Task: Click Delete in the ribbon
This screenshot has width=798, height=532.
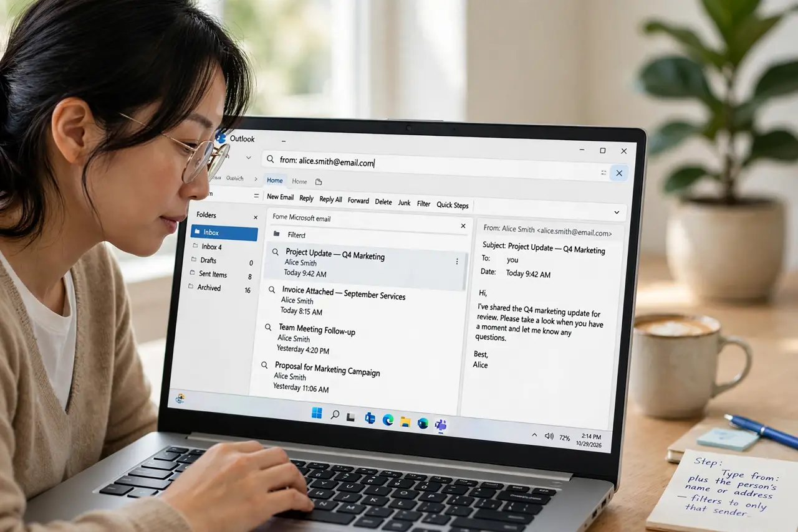Action: pyautogui.click(x=383, y=202)
